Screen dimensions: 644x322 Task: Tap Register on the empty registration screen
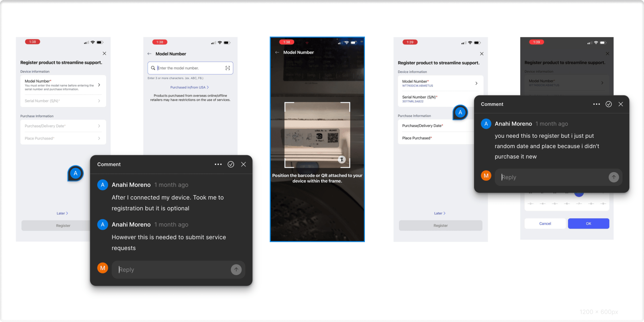coord(55,226)
